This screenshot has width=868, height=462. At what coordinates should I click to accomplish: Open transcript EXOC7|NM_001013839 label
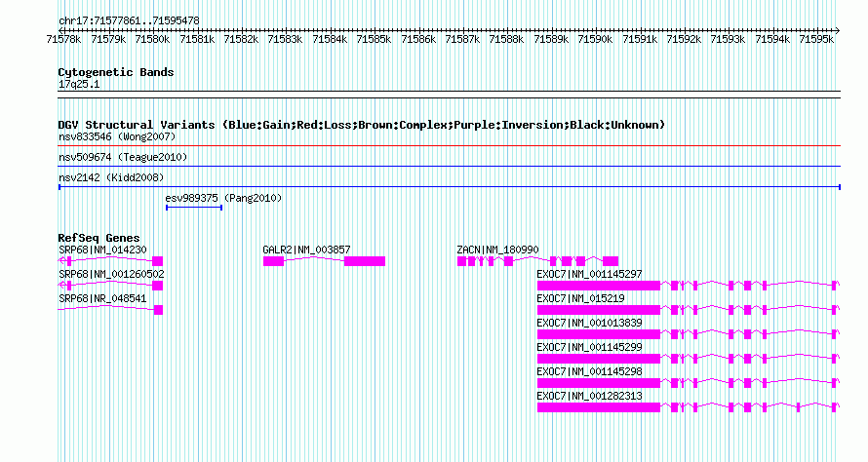point(589,324)
